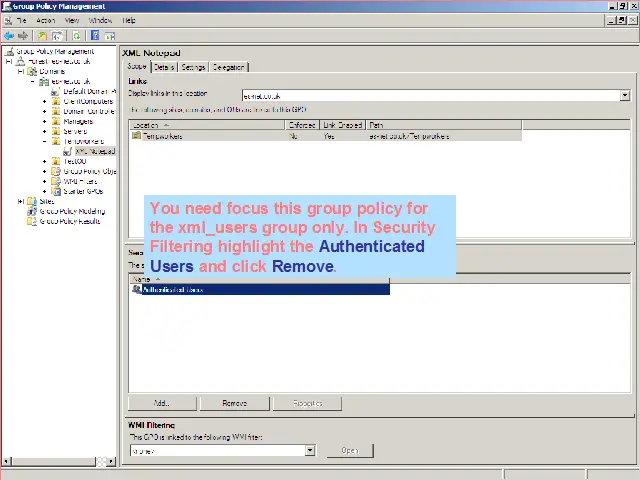Viewport: 640px width, 480px height.
Task: Switch to the Delegation tab
Action: click(x=228, y=67)
